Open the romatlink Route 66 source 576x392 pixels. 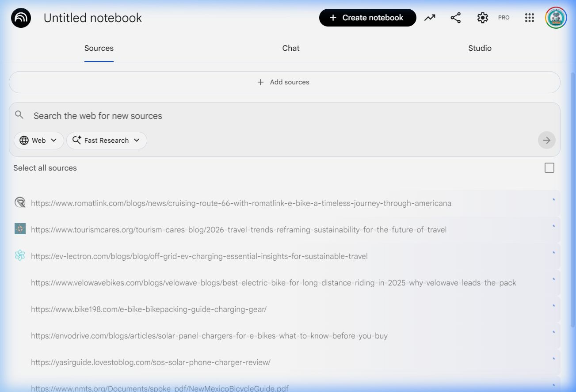[241, 203]
